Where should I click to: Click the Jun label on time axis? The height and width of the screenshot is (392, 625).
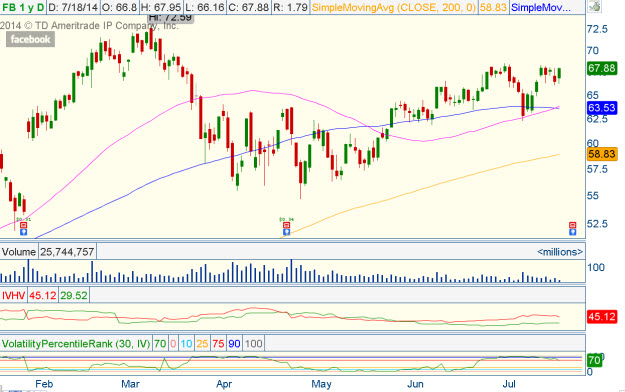[x=415, y=384]
